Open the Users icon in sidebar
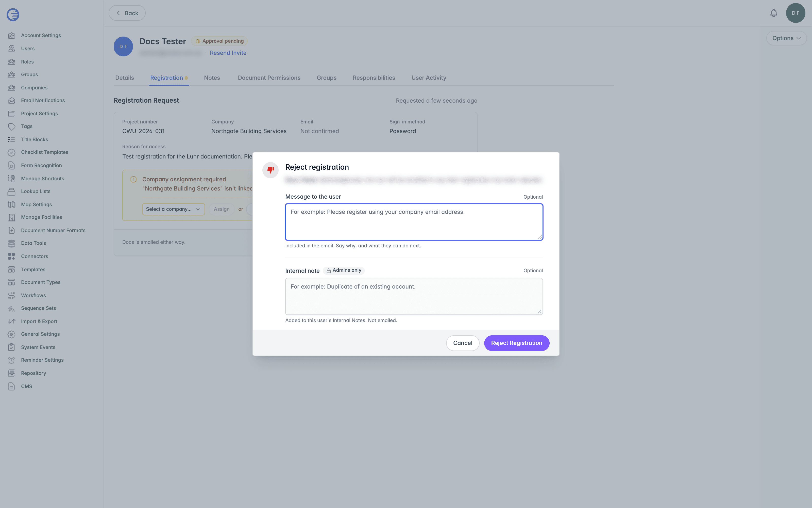Screen dimensions: 812x508 [x=11, y=48]
